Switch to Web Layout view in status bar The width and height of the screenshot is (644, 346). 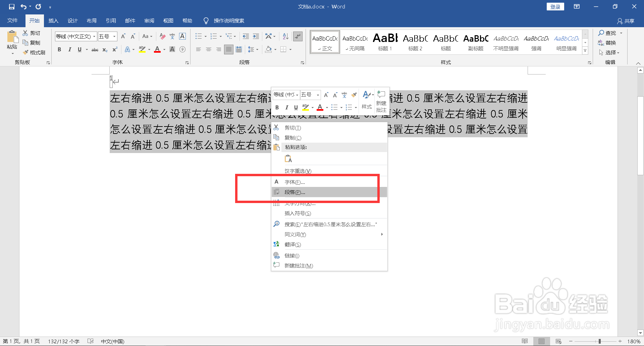(558, 341)
